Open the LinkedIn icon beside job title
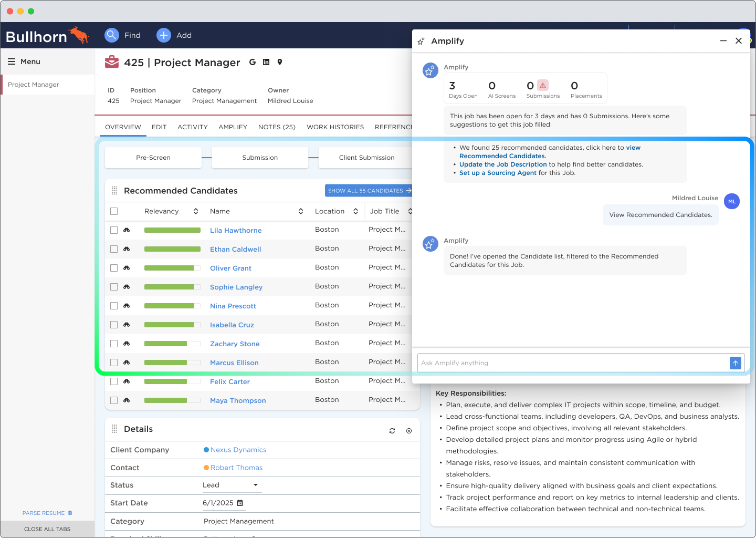This screenshot has width=756, height=538. (266, 62)
